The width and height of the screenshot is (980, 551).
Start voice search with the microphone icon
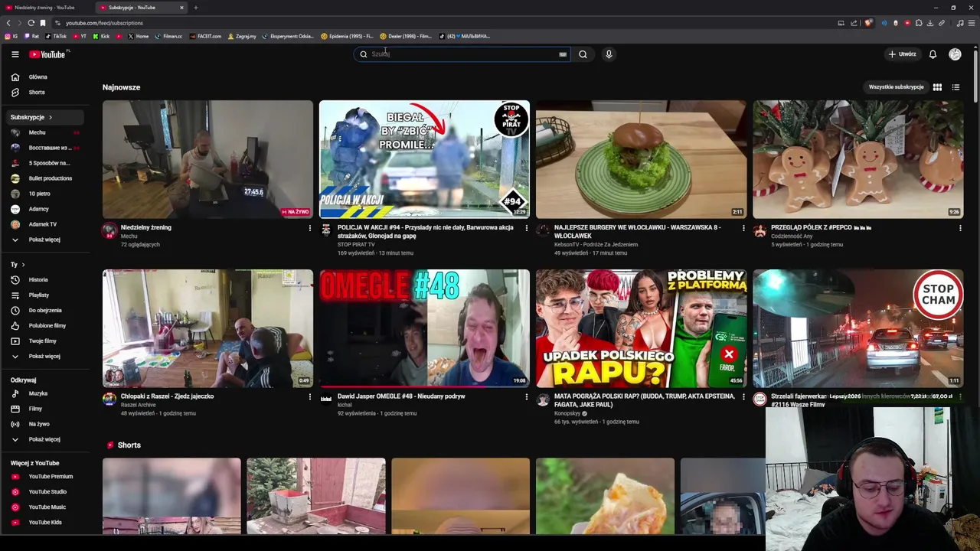[609, 54]
